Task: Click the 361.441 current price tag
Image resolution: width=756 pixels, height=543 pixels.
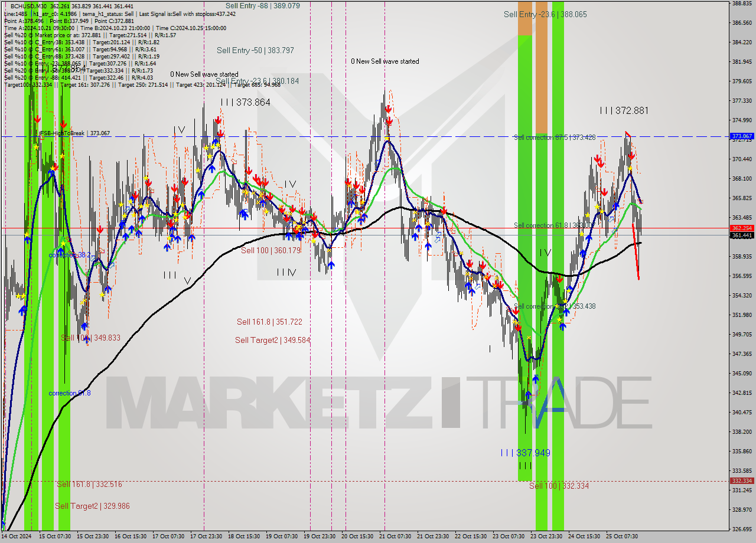Action: click(742, 235)
